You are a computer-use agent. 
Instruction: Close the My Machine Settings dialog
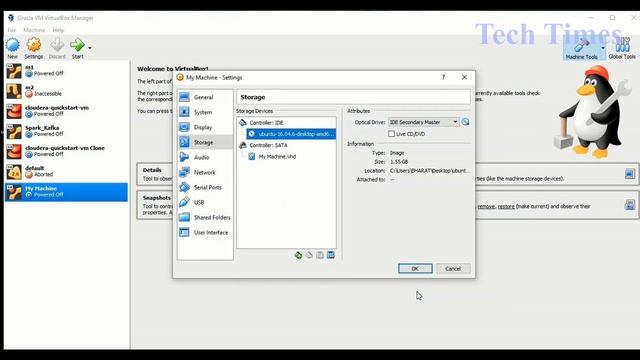point(464,77)
